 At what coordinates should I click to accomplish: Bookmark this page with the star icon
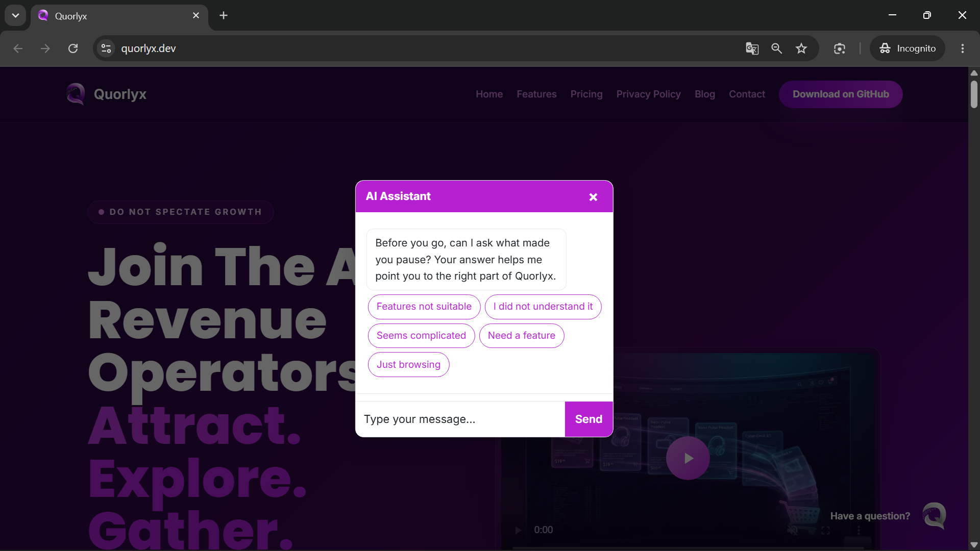tap(801, 48)
